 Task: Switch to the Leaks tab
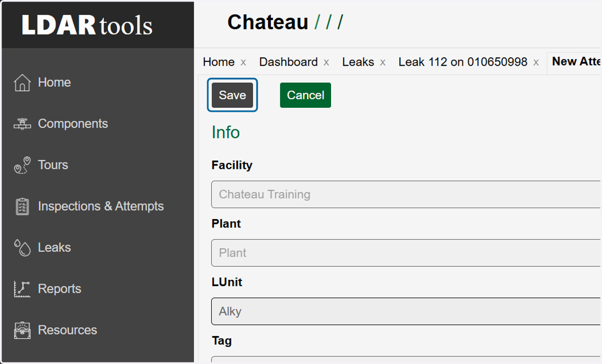[x=358, y=62]
